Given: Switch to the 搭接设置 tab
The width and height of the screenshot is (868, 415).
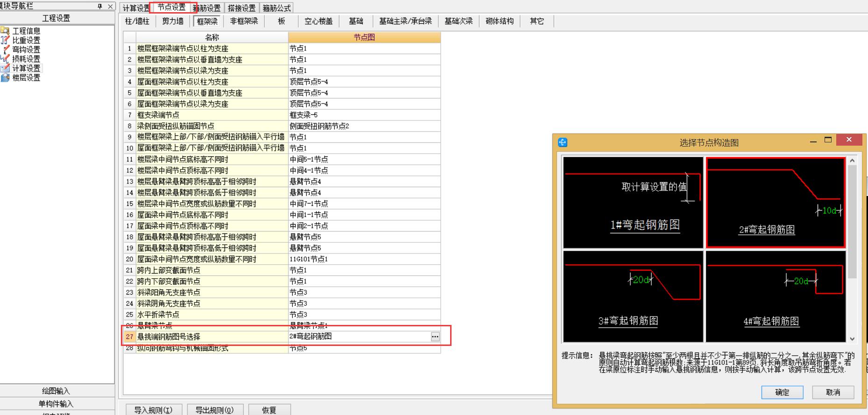Looking at the screenshot, I should [242, 8].
